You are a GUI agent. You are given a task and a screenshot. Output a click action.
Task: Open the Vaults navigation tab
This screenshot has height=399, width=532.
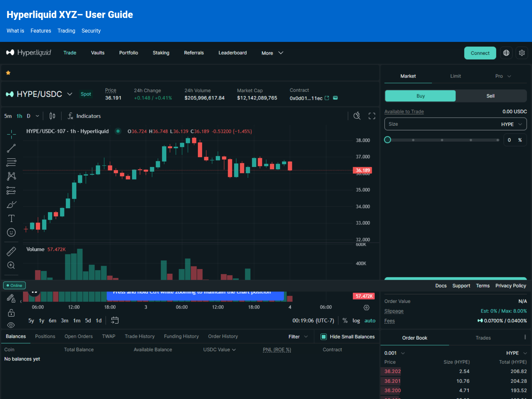point(98,53)
